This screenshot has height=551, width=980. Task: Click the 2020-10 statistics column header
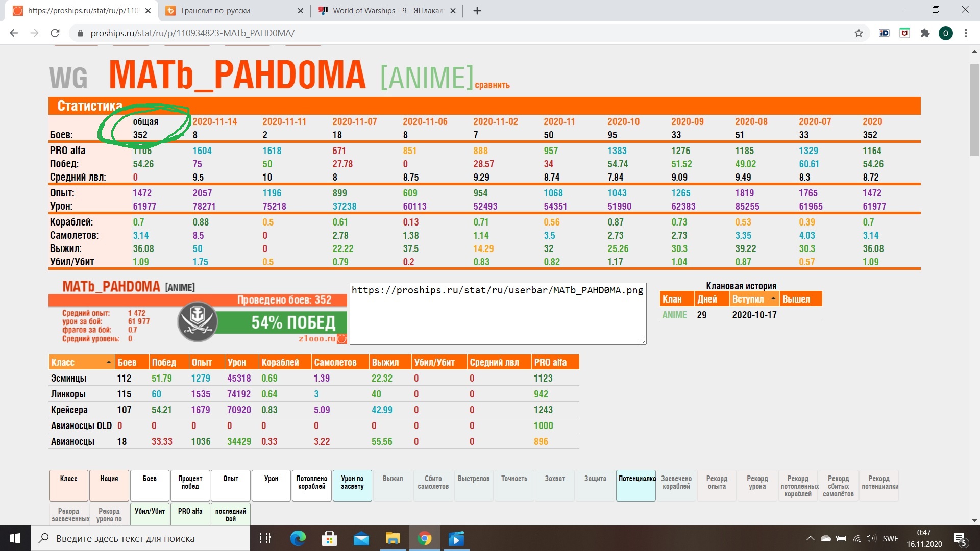623,122
